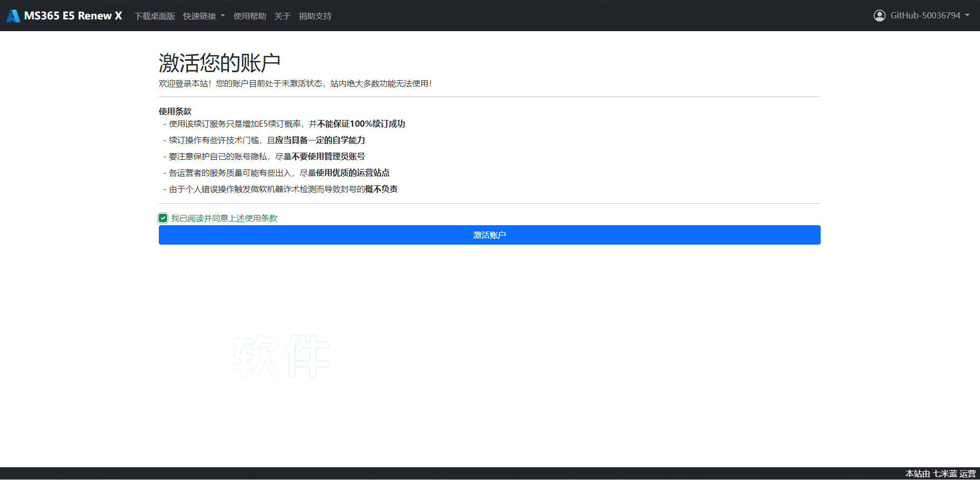Uncheck the terms agreement checkbox

(163, 218)
